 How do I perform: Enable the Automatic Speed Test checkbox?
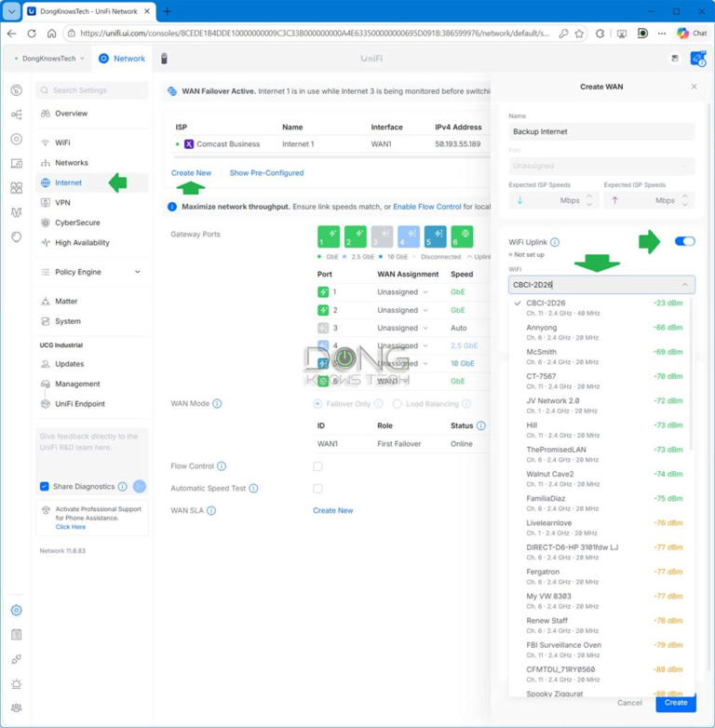pyautogui.click(x=317, y=489)
